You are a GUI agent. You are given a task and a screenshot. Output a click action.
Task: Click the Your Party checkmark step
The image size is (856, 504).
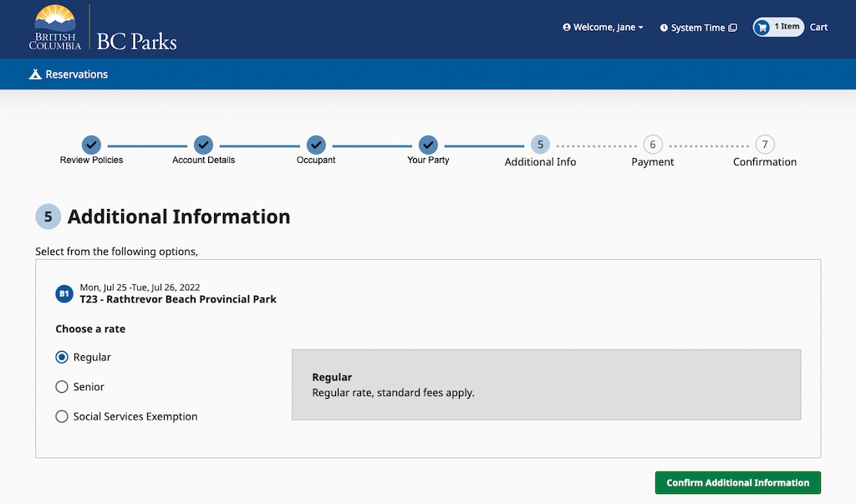428,145
